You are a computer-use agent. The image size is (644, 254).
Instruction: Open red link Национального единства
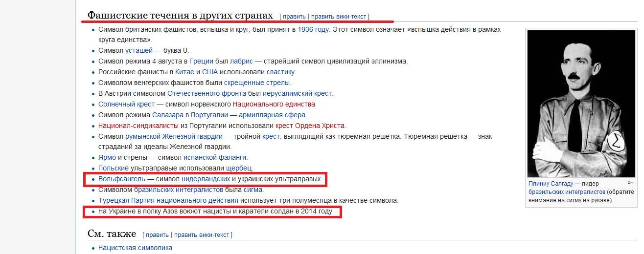274,104
